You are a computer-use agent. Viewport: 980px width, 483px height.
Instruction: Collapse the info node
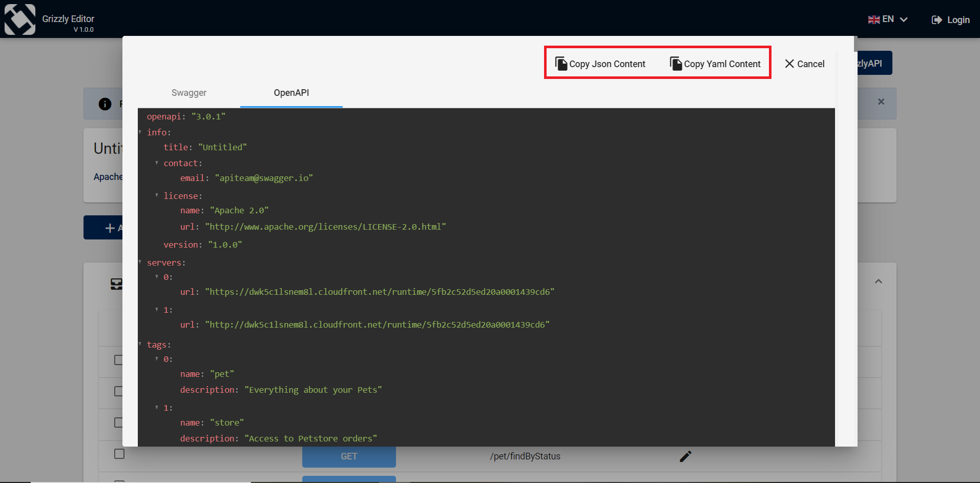(x=140, y=132)
